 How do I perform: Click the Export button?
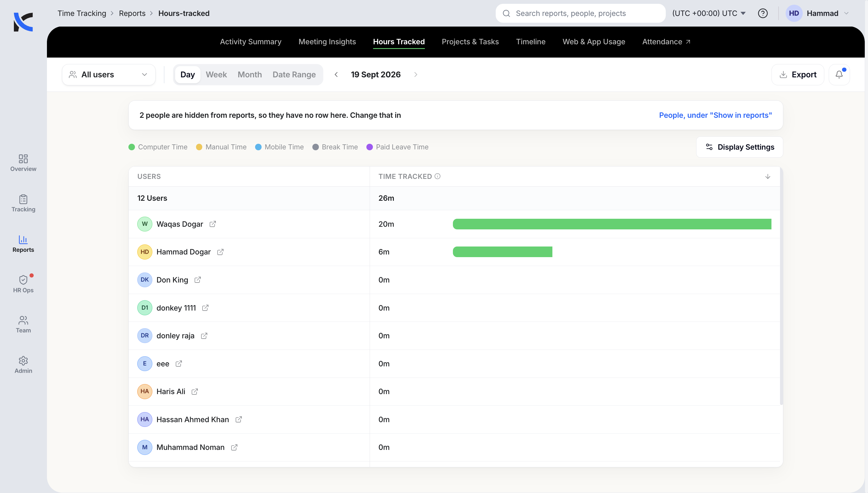click(x=797, y=74)
